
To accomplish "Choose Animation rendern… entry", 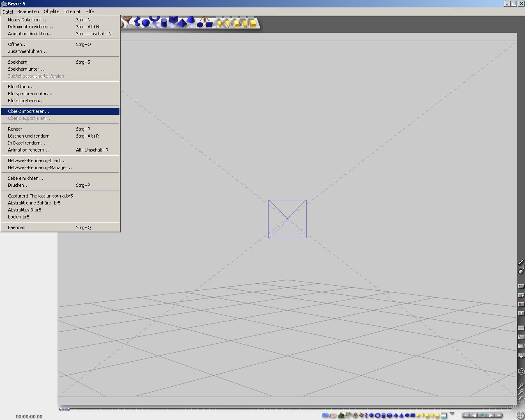I will 60,150.
